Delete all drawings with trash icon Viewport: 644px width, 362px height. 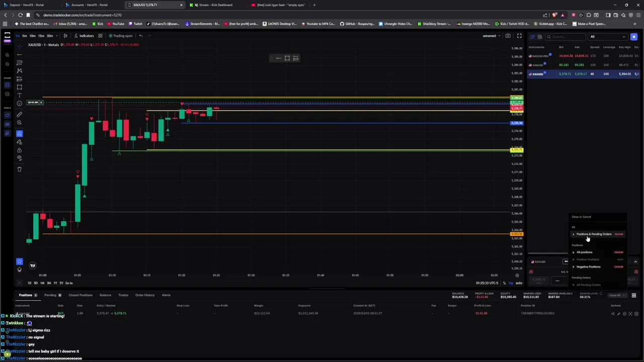(x=20, y=169)
